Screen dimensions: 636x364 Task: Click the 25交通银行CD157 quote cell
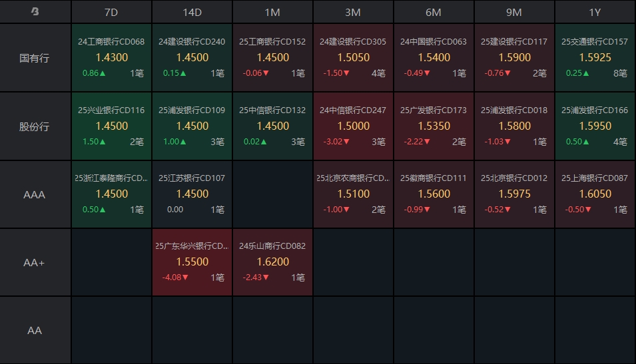pyautogui.click(x=594, y=58)
